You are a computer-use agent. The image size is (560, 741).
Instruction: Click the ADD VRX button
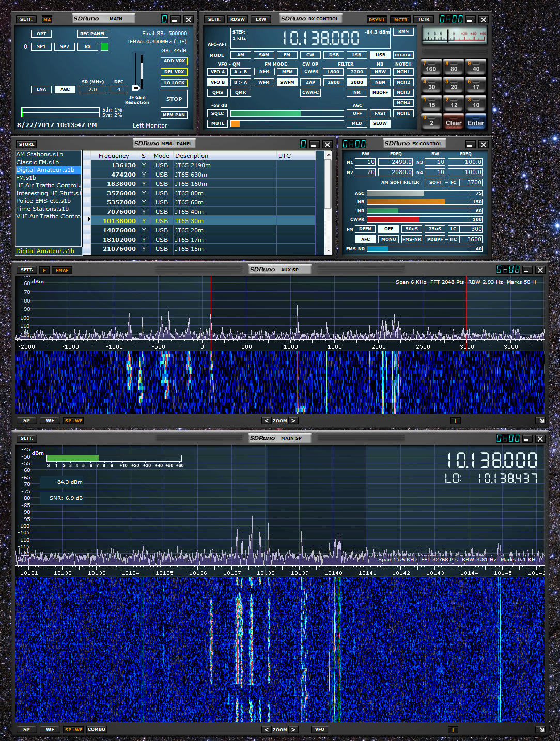[x=174, y=61]
